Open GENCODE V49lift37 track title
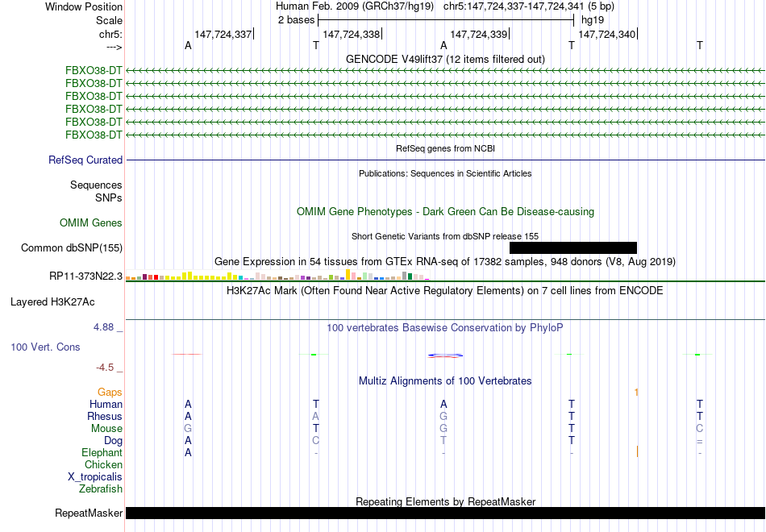 tap(445, 59)
